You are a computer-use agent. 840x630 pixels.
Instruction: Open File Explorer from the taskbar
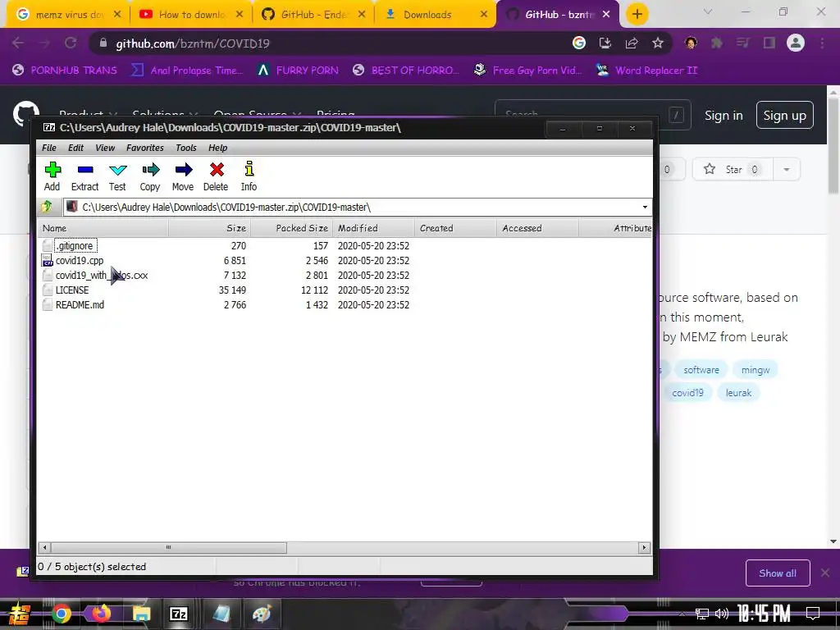(x=141, y=614)
